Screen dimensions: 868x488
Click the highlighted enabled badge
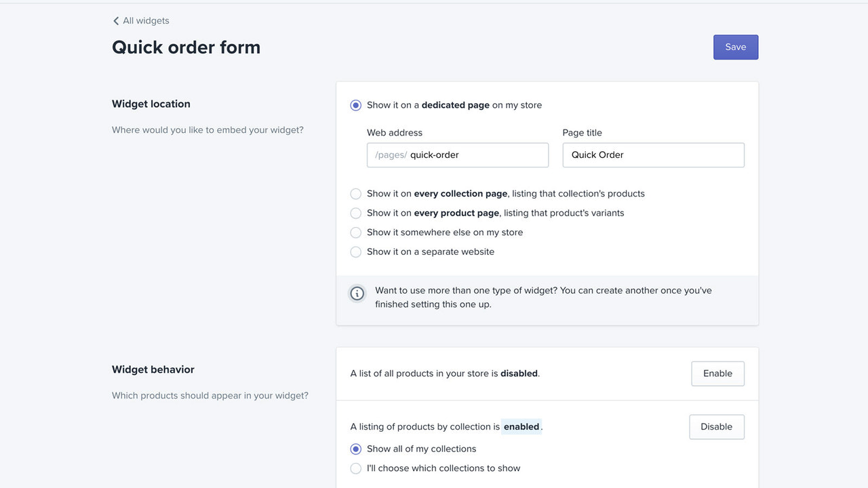[521, 426]
